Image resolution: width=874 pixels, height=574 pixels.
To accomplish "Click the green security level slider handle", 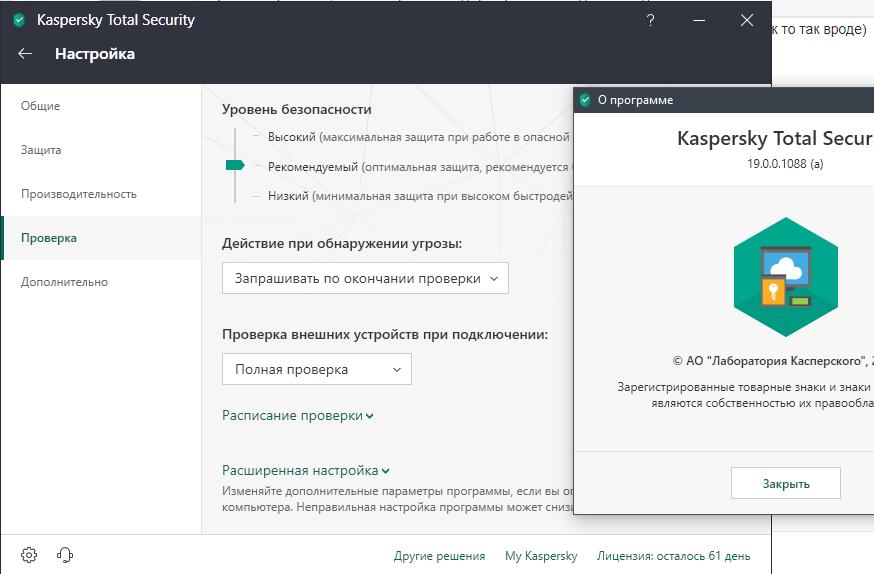I will 235,165.
